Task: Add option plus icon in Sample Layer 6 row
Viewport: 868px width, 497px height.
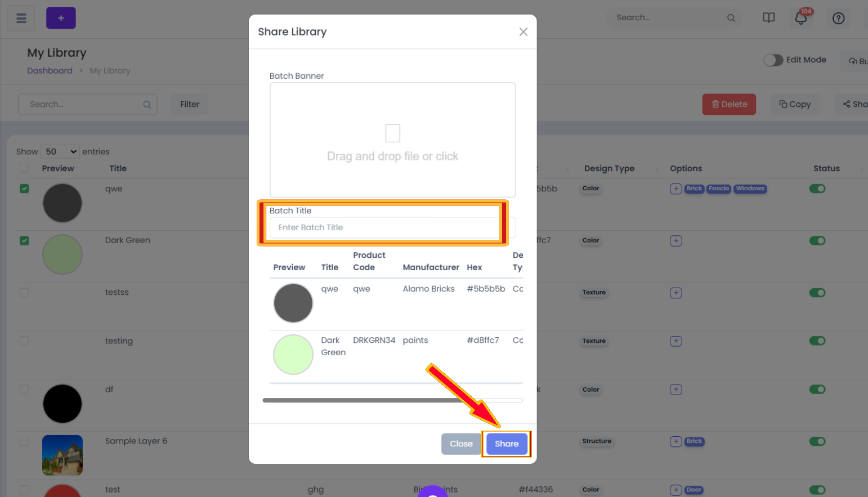Action: click(x=675, y=441)
